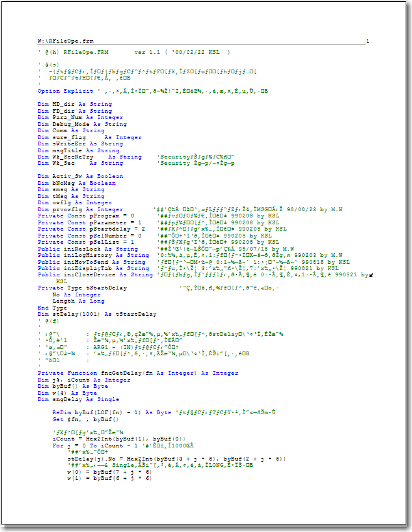412x532 pixels.
Task: Click Dim Para_Num As Integer line
Action: pyautogui.click(x=80, y=117)
